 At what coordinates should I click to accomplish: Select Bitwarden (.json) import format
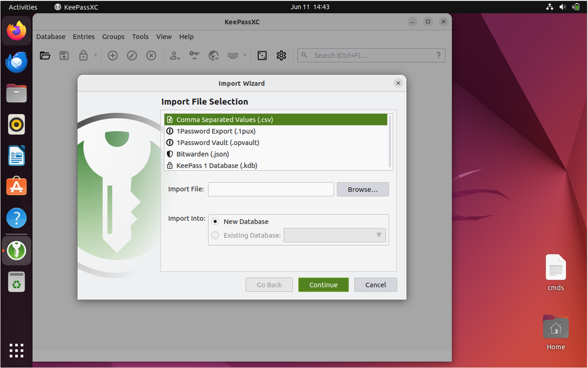203,154
